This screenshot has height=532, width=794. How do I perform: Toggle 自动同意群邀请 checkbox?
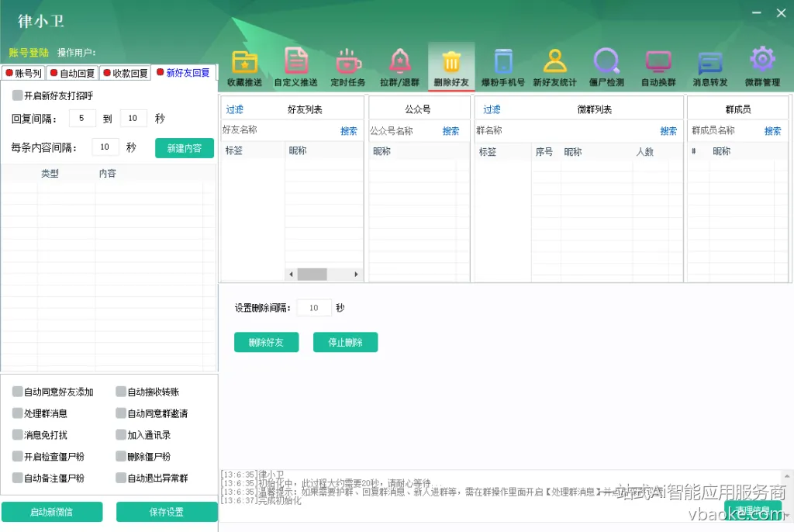[x=121, y=413]
